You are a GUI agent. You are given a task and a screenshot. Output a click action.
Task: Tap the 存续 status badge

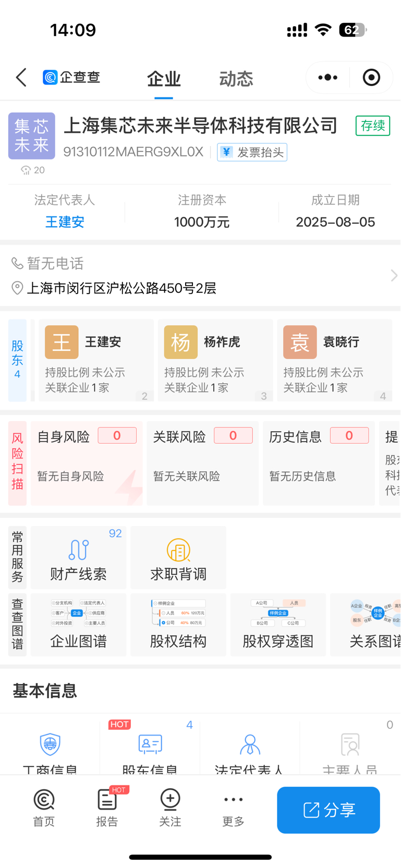click(373, 126)
